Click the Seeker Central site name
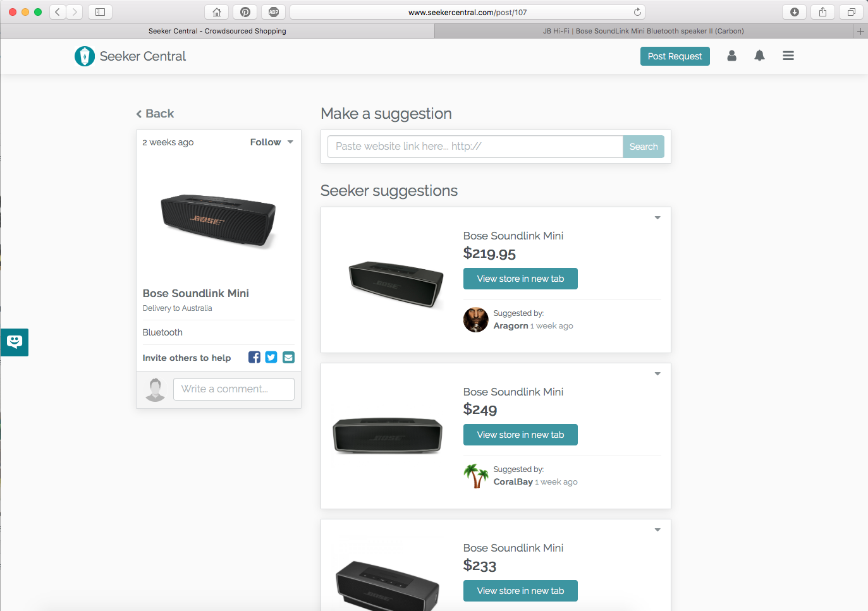The image size is (868, 611). [143, 56]
